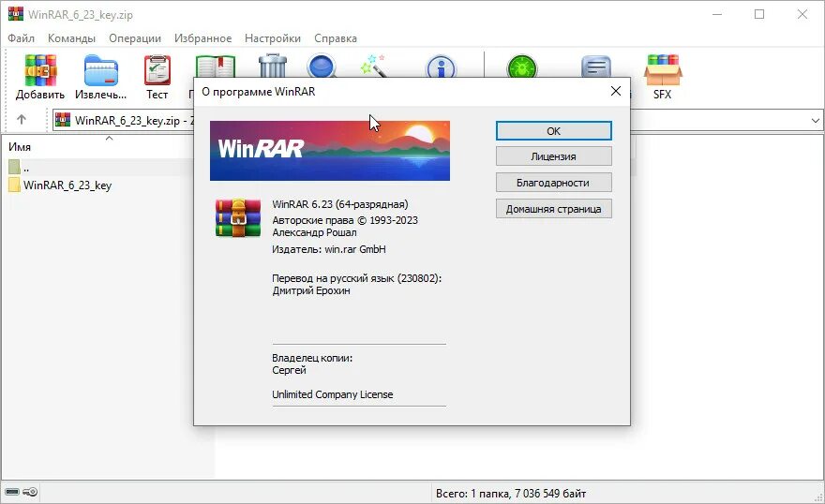
Task: Click the 'Unlimited Company License' text
Action: pyautogui.click(x=333, y=394)
